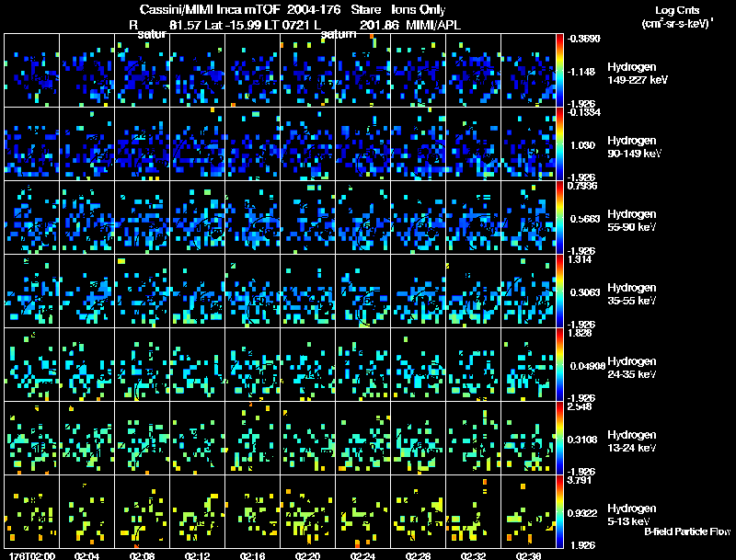Click the '0.3063' scale midpoint value
Viewport: 736px width, 560px height.
(584, 292)
